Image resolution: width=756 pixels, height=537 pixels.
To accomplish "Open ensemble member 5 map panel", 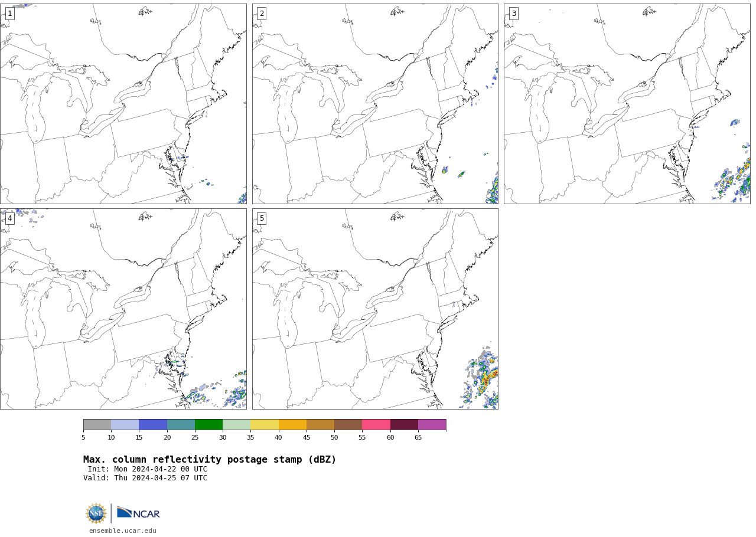I will tap(375, 309).
